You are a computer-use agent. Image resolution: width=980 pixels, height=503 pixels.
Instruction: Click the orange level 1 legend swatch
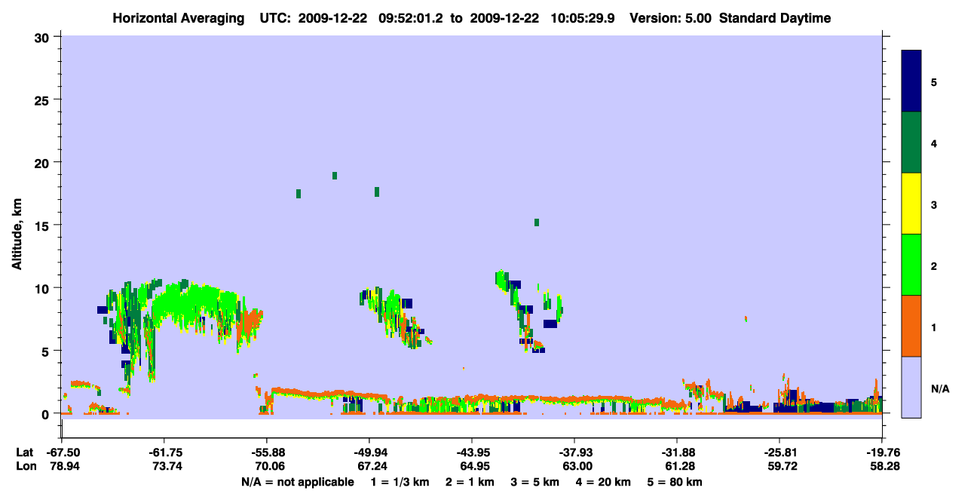click(911, 326)
